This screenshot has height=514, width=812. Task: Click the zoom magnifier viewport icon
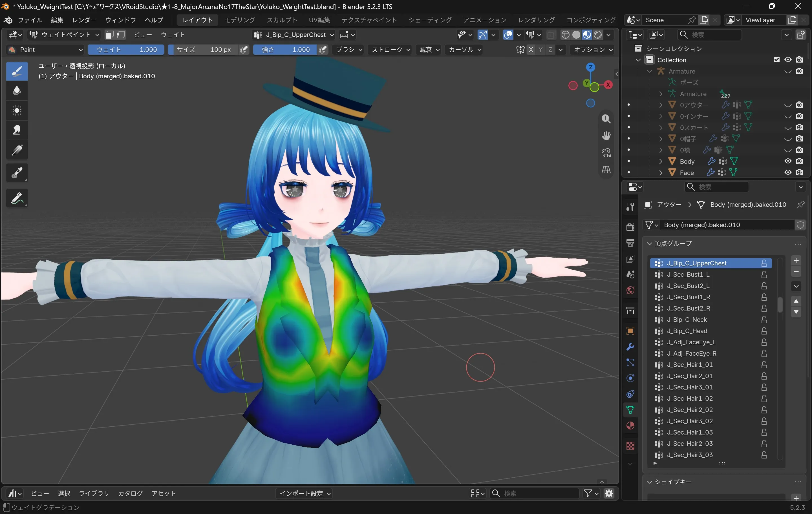[606, 119]
